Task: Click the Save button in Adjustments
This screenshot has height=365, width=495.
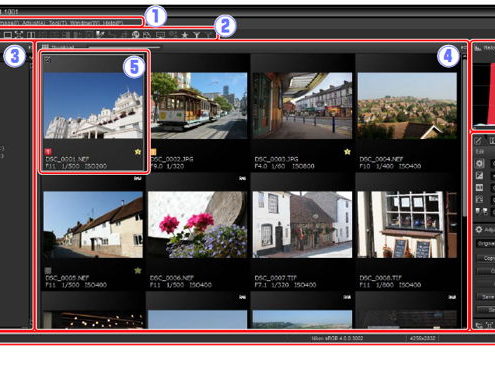Action: coord(487,297)
